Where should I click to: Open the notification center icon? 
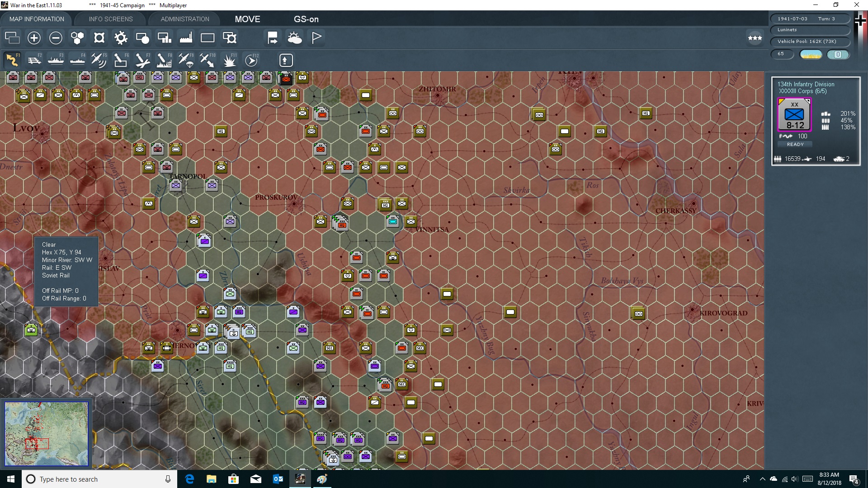(x=854, y=479)
